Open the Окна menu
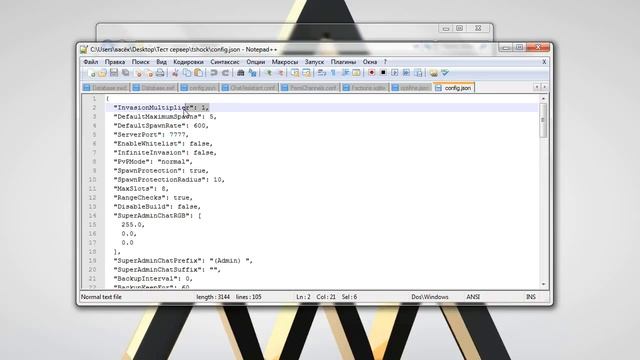 coord(370,62)
